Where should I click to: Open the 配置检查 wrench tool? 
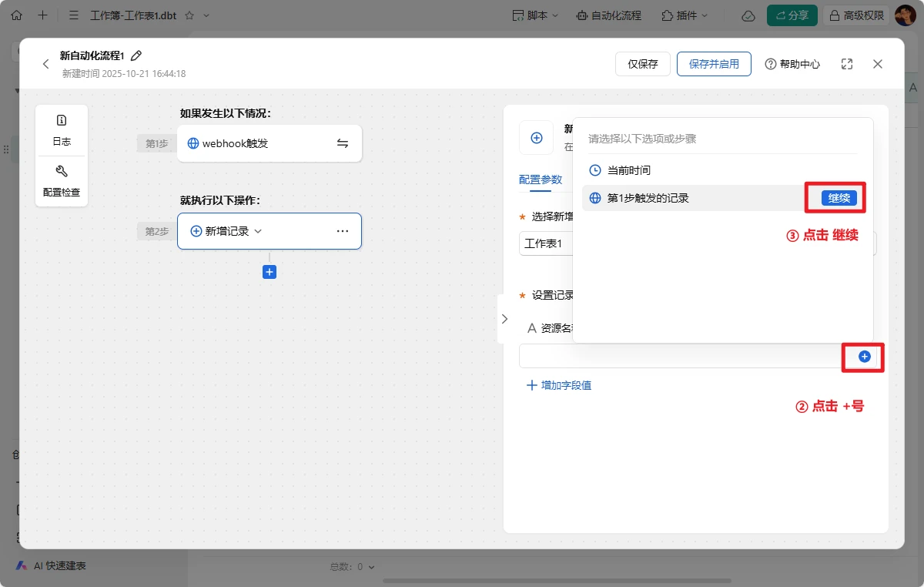pyautogui.click(x=62, y=180)
